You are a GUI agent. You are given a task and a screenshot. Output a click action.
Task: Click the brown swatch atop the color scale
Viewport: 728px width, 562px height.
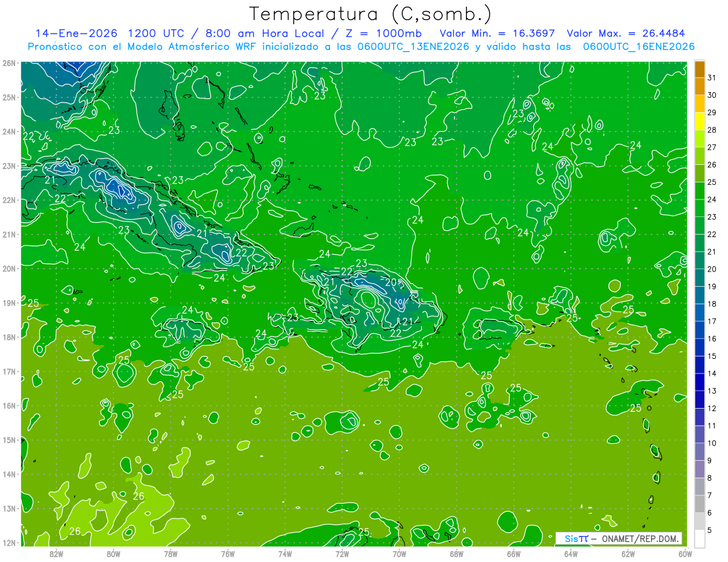[x=699, y=69]
